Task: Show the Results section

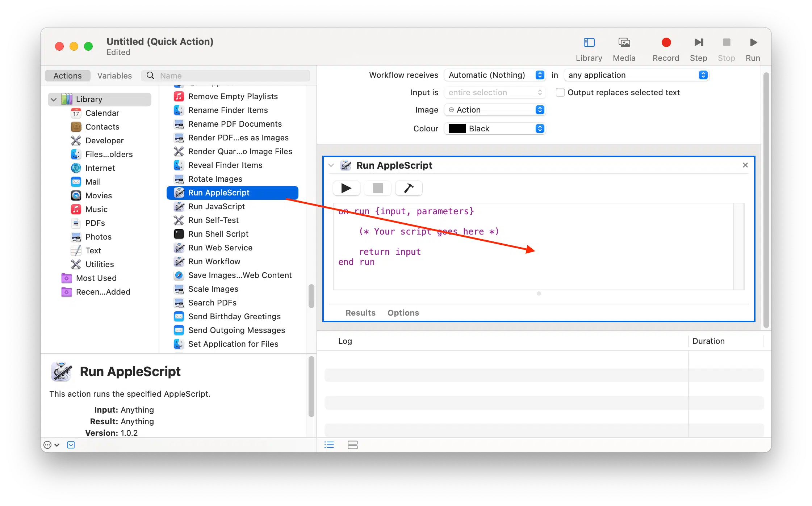Action: [x=360, y=313]
